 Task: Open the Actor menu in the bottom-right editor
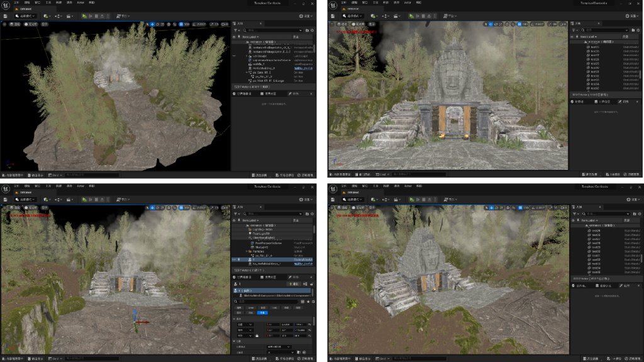click(x=408, y=186)
